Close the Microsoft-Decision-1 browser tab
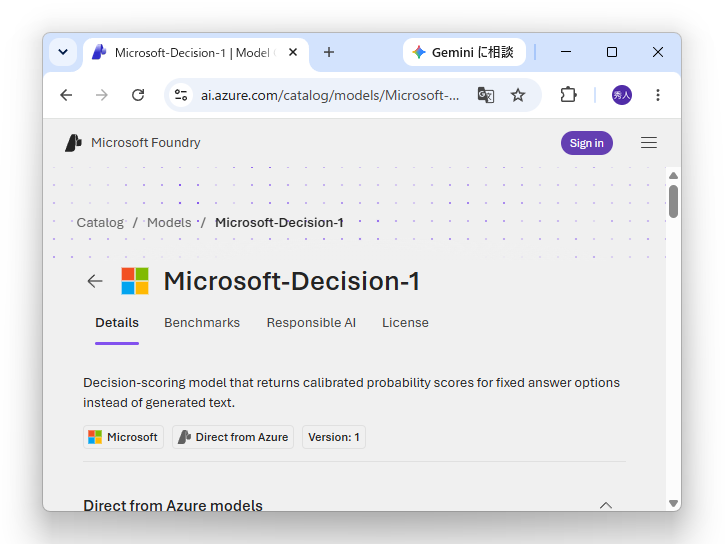Image resolution: width=725 pixels, height=544 pixels. (x=293, y=52)
